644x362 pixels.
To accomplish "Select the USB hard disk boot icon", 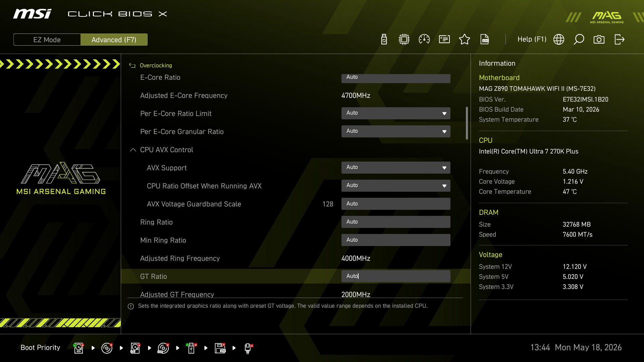I will tap(135, 348).
